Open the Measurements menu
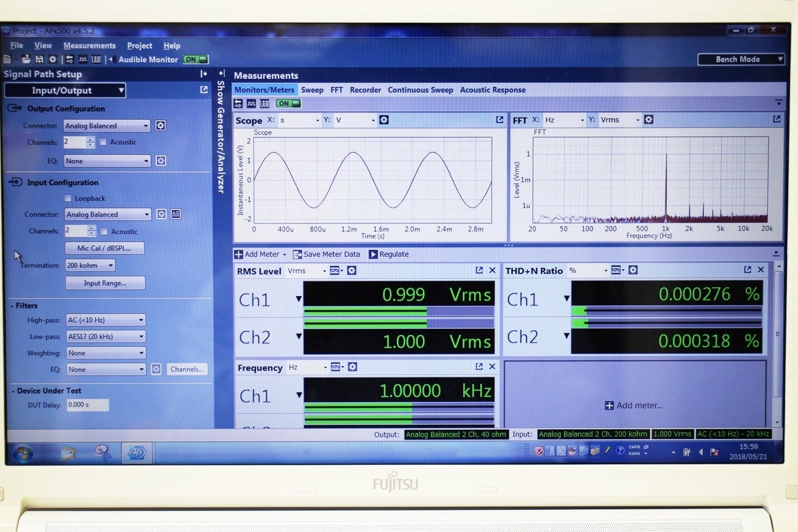798x532 pixels. click(89, 46)
